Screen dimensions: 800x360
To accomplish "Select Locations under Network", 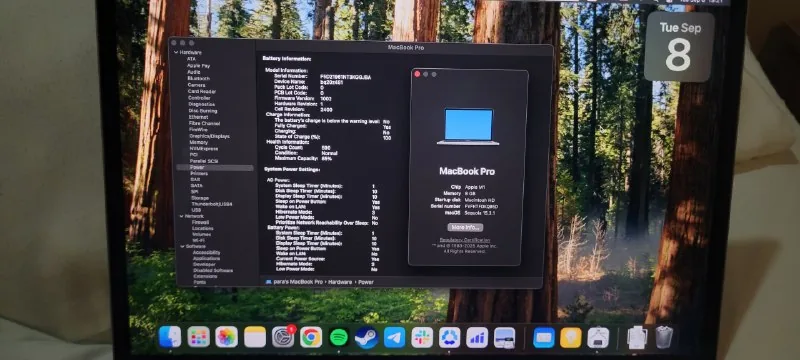I will click(203, 228).
